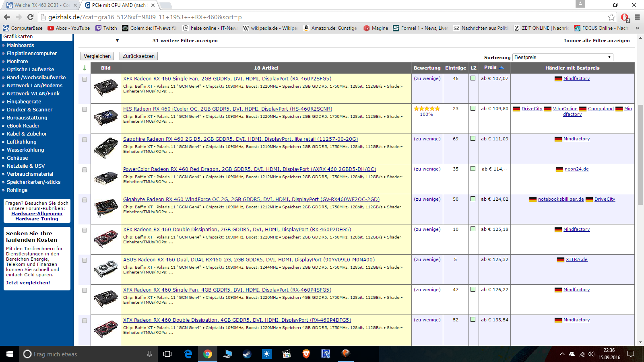Image resolution: width=644 pixels, height=362 pixels.
Task: Open the YouTube Abos bookmark
Action: pyautogui.click(x=69, y=28)
